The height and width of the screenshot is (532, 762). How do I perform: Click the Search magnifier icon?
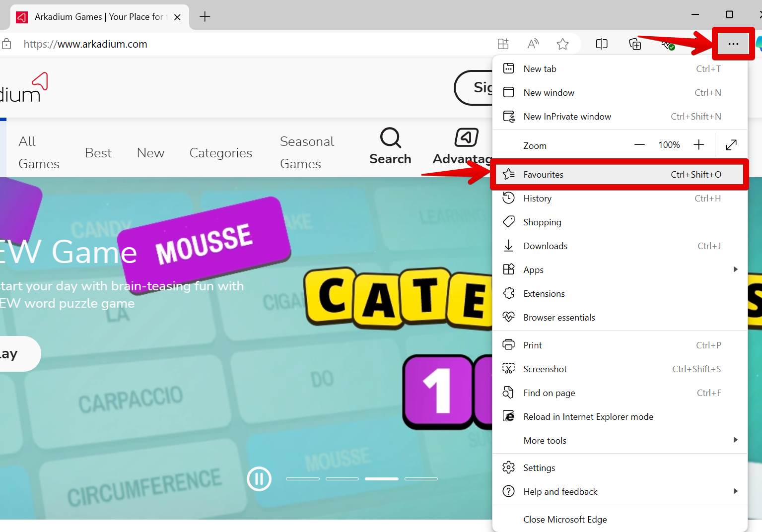point(391,137)
